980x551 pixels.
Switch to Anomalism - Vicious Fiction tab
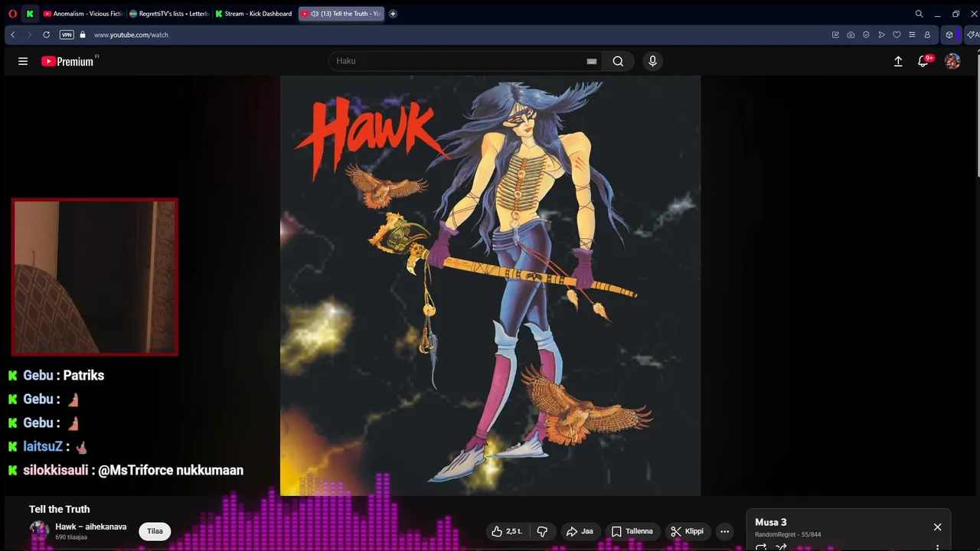pyautogui.click(x=83, y=14)
